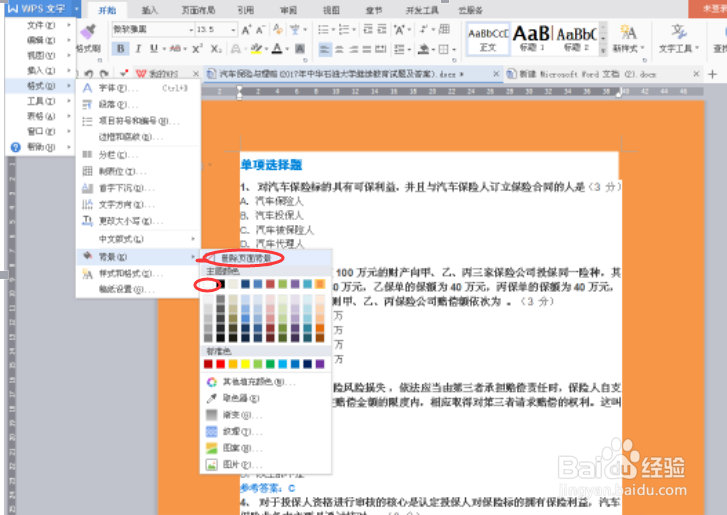Open the 纹理 texture fill option

point(212,432)
